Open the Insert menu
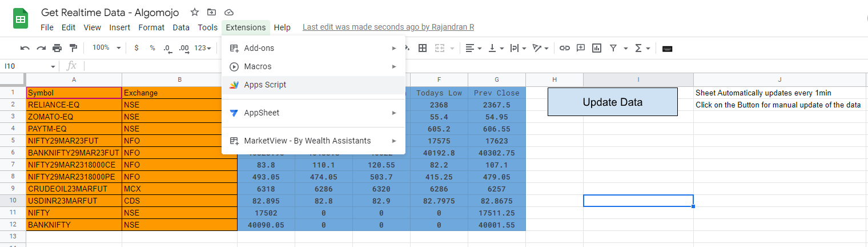This screenshot has height=247, width=868. tap(120, 27)
